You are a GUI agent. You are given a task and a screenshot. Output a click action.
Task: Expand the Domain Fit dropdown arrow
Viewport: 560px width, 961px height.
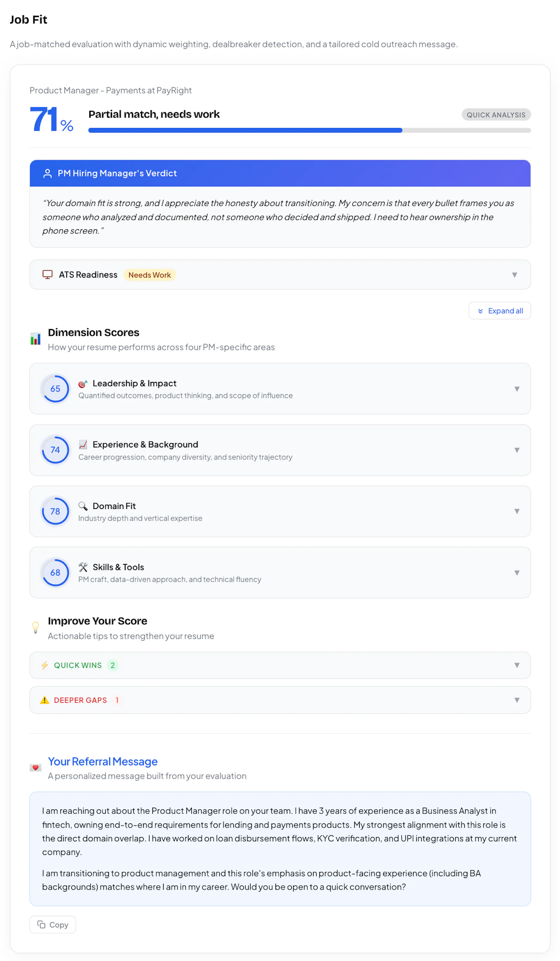517,511
